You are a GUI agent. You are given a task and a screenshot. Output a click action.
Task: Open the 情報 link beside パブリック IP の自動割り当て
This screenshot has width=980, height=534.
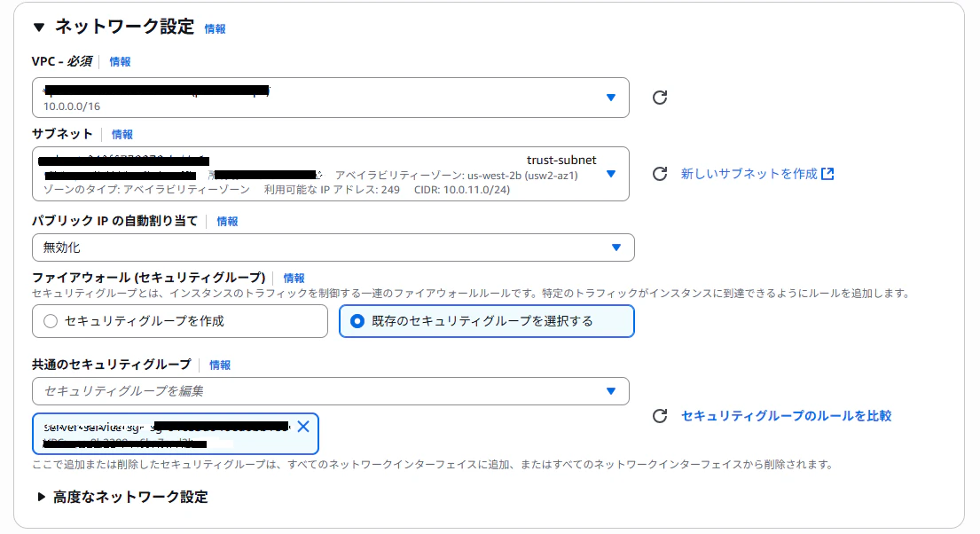click(228, 222)
